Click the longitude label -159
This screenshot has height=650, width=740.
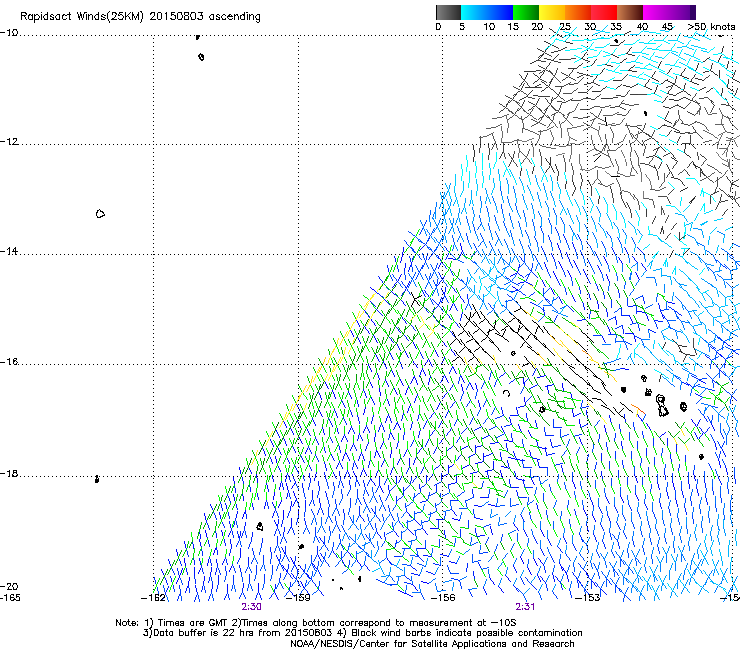298,598
